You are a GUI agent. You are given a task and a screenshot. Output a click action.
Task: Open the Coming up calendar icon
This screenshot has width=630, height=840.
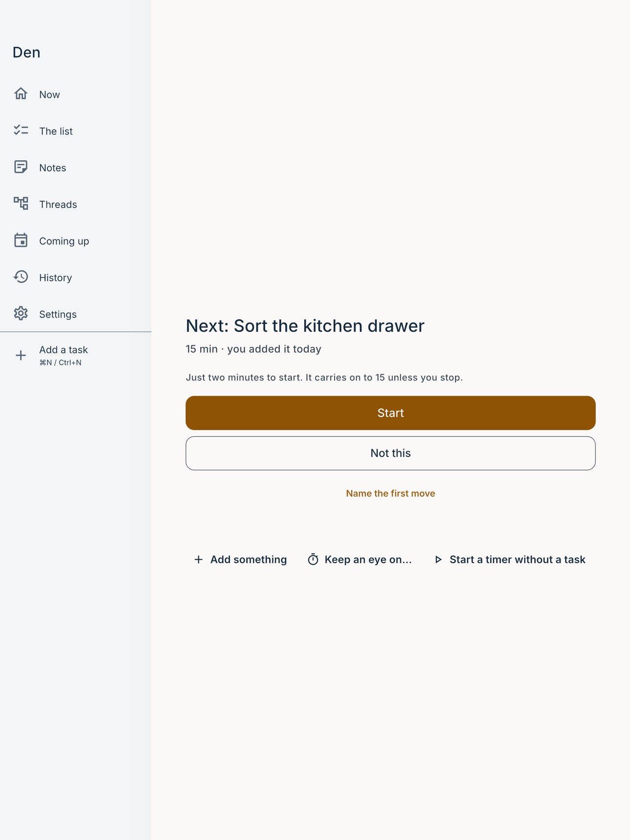coord(21,240)
